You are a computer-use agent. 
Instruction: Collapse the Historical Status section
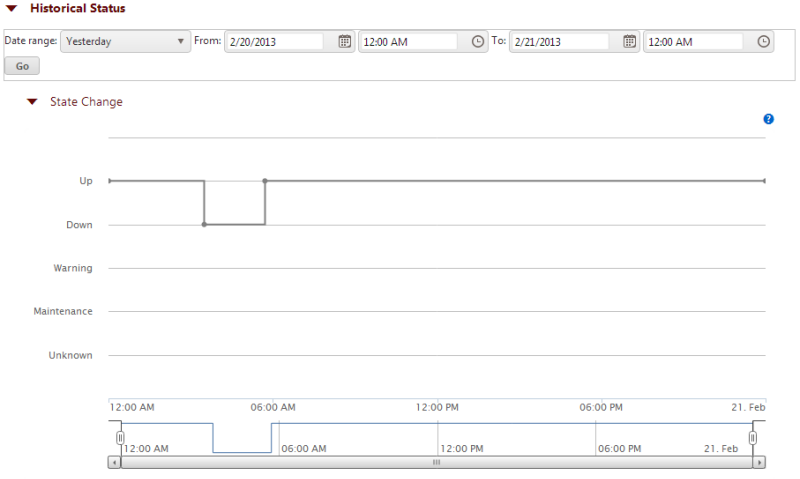(x=11, y=9)
